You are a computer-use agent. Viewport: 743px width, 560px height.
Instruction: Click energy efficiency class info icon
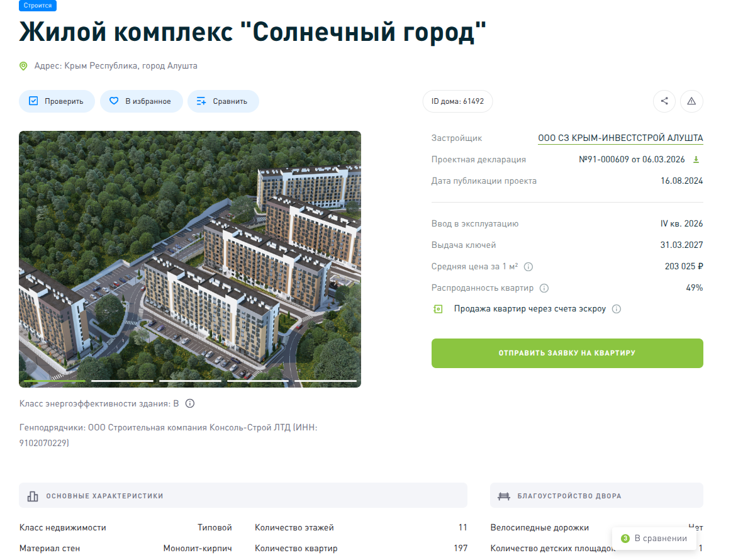click(190, 403)
